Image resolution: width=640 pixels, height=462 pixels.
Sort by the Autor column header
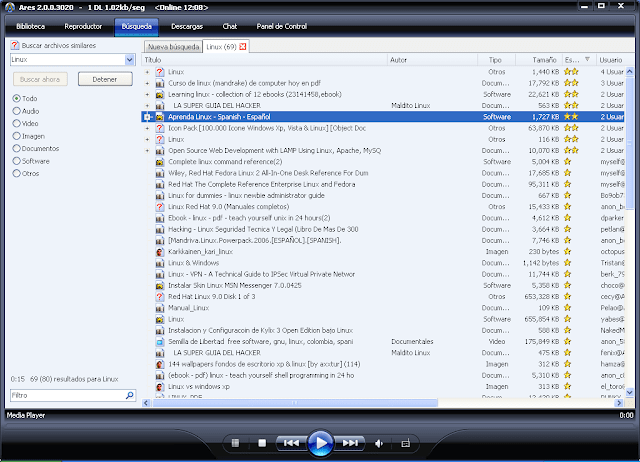[432, 60]
